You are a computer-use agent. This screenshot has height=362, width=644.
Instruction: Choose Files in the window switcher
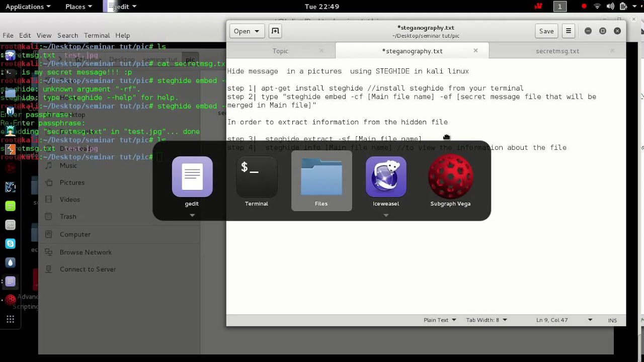321,180
